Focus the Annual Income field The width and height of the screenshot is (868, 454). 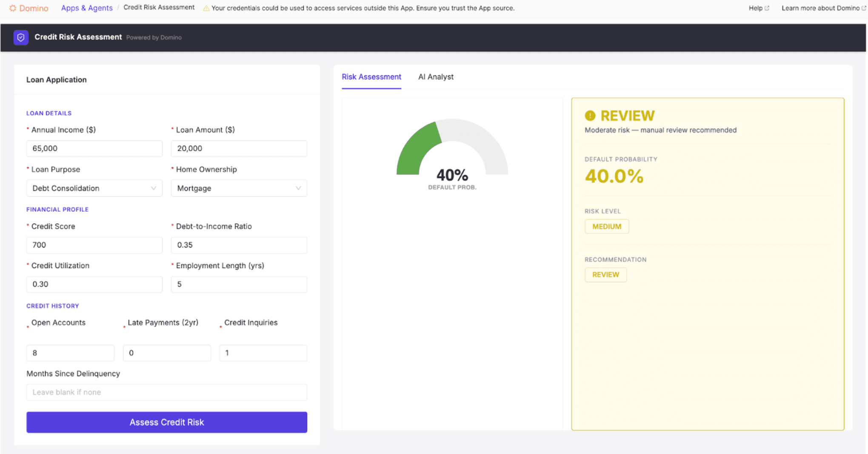pos(94,148)
